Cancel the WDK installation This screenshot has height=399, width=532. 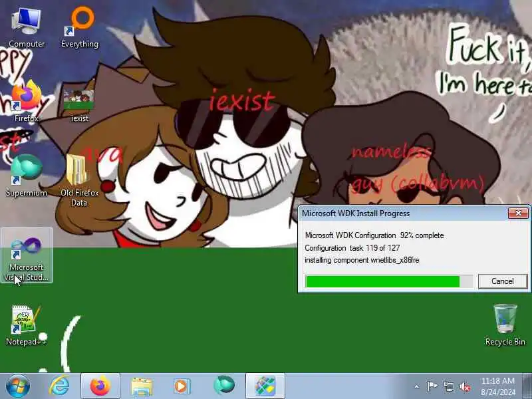[503, 281]
